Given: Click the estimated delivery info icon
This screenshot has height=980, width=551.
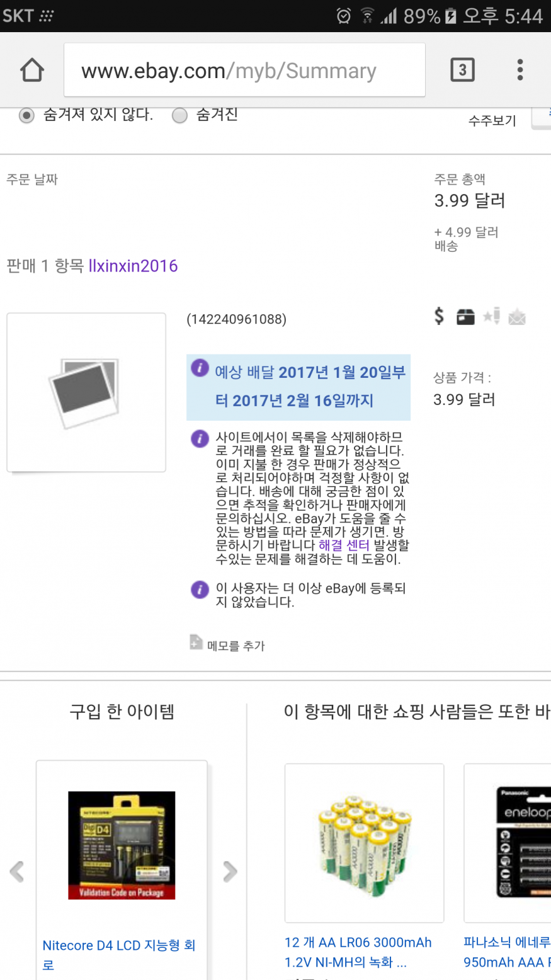Looking at the screenshot, I should [x=200, y=368].
